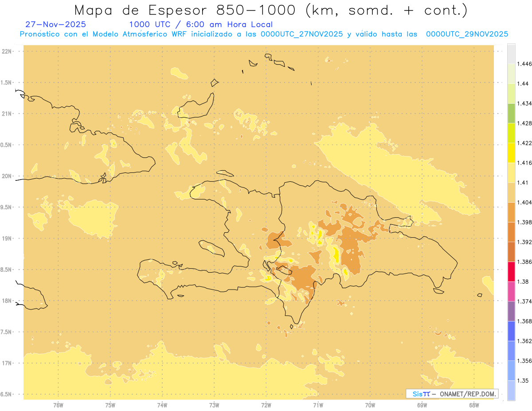Screen dimensions: 532x411
Task: Click longitude label 75W
Action: pyautogui.click(x=110, y=405)
